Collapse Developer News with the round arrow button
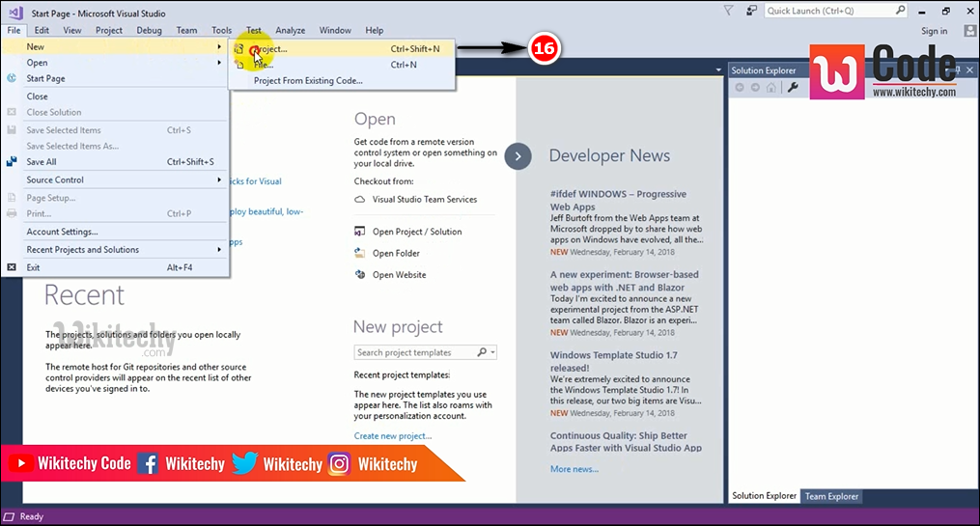Image resolution: width=980 pixels, height=526 pixels. (x=518, y=156)
